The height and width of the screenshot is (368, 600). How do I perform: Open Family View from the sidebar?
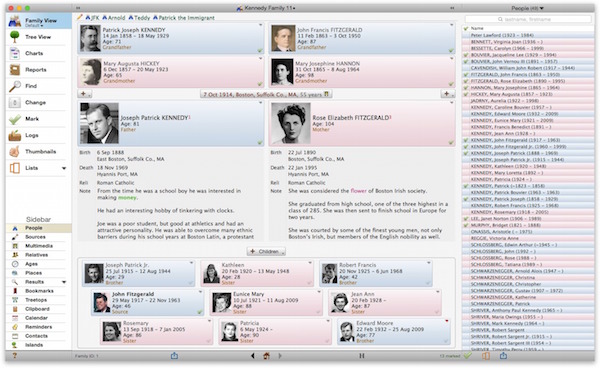[x=39, y=21]
